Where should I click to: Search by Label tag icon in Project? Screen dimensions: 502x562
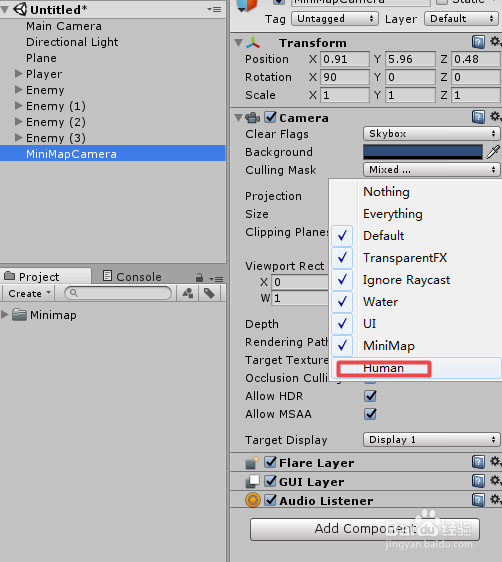[209, 293]
